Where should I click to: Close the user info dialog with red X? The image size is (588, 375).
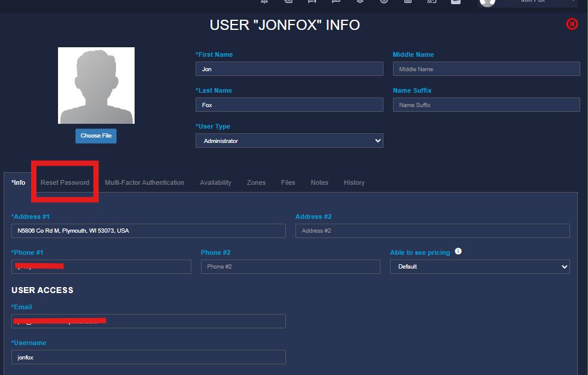572,24
